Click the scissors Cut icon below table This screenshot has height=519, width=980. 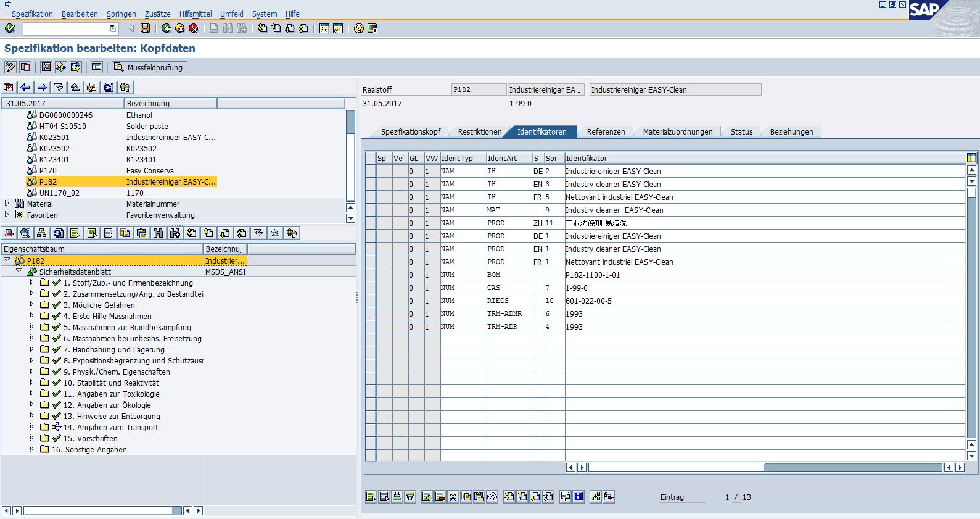pyautogui.click(x=453, y=497)
